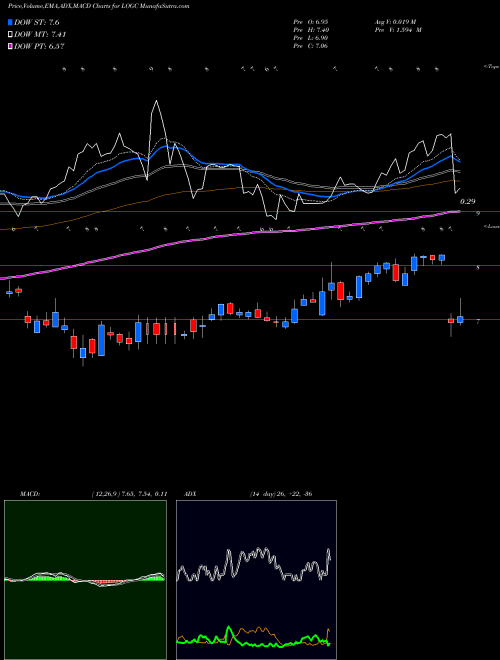
Task: Click the 0.29 value label near the EMA lines
Action: (468, 202)
